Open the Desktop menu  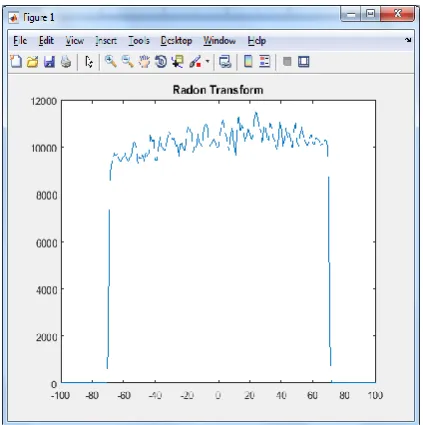[176, 41]
